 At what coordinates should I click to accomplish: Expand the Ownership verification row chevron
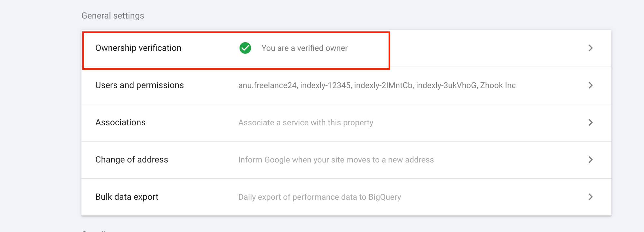(591, 48)
